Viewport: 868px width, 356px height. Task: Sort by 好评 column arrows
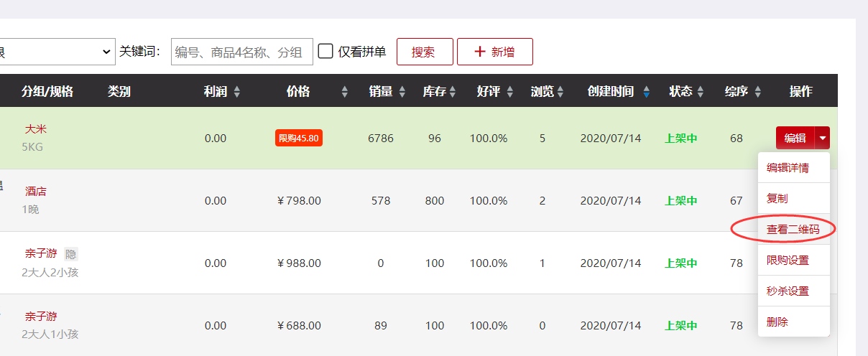(510, 92)
